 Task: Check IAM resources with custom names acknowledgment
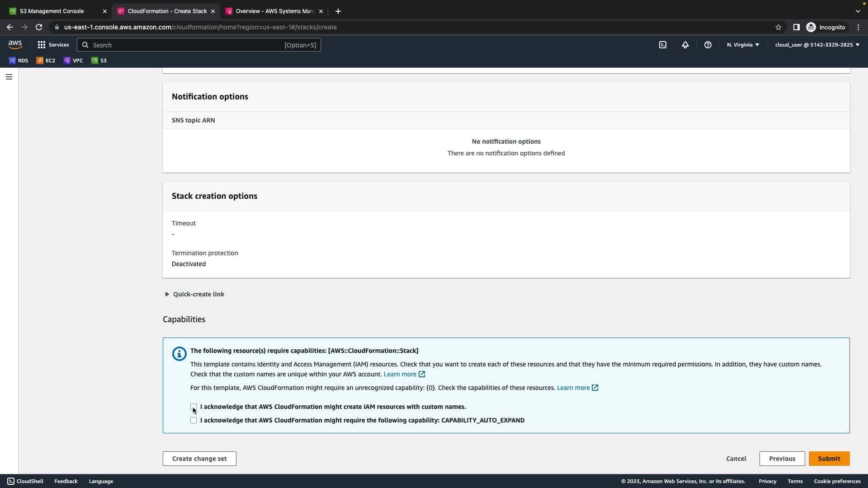[x=193, y=407]
